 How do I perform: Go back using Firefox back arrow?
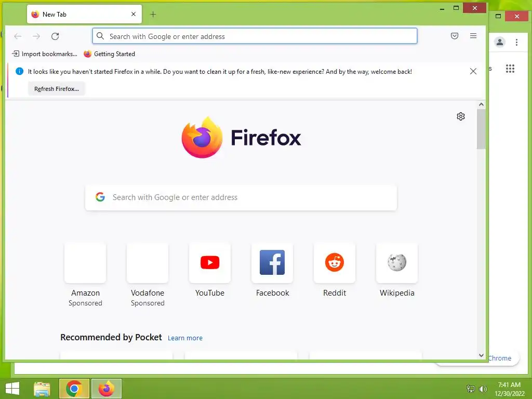pyautogui.click(x=18, y=36)
